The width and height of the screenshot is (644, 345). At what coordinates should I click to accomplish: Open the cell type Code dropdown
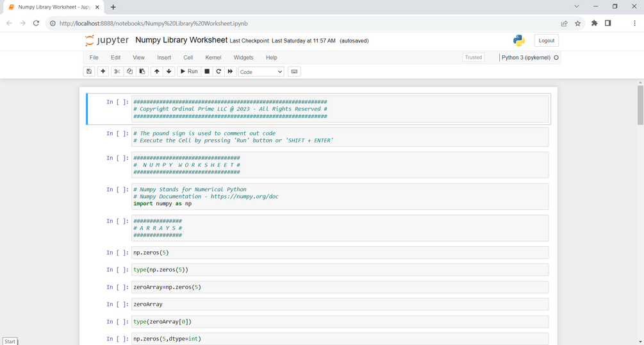click(261, 72)
